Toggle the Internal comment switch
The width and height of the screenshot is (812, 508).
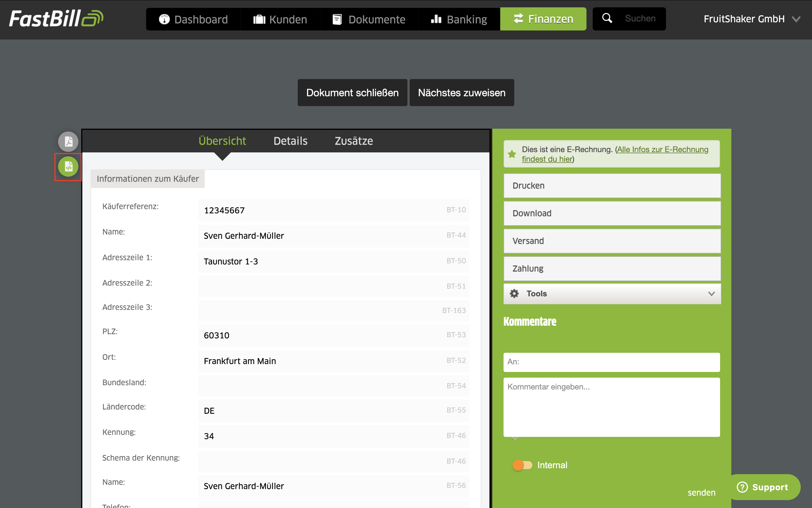pos(522,465)
